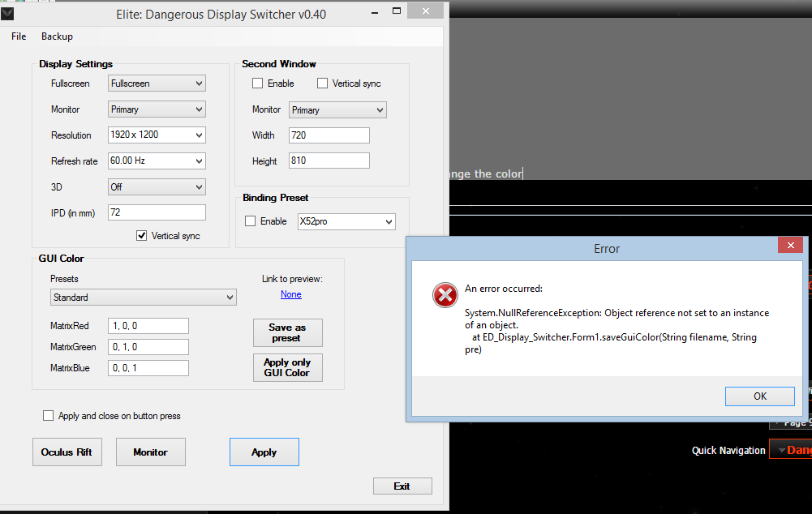Click OK in the Error dialog
Viewport: 812px width, 514px height.
[760, 396]
